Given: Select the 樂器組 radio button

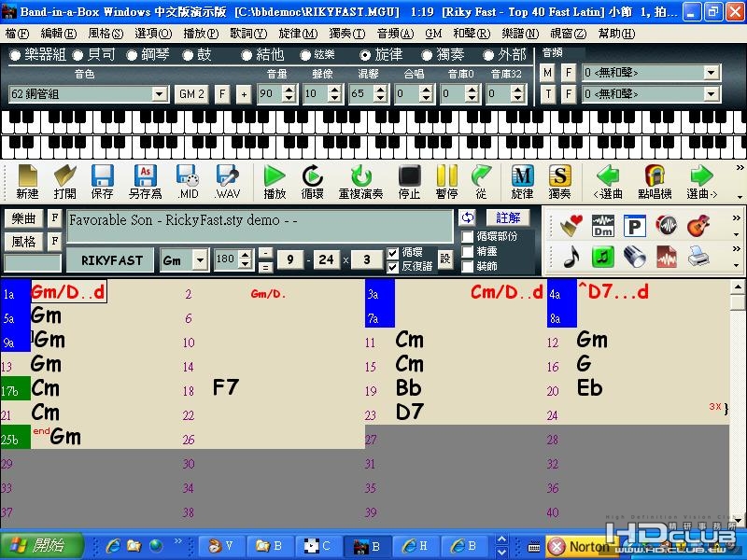Looking at the screenshot, I should coord(15,55).
